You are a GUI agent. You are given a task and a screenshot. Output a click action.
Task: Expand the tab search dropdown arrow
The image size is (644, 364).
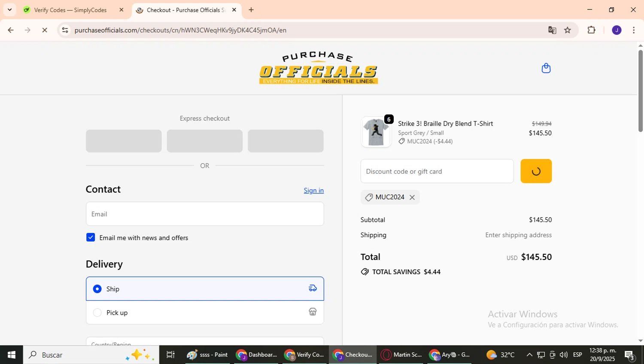(x=9, y=10)
